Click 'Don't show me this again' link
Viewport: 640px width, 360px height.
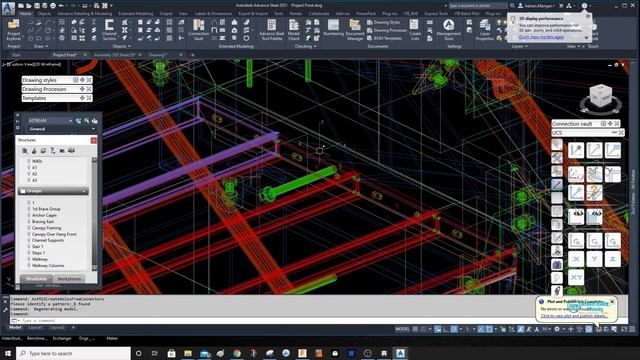tap(541, 37)
